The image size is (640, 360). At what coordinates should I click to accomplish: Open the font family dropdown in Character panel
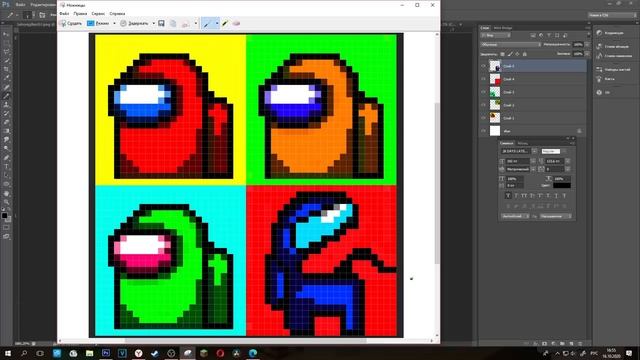tap(534, 151)
